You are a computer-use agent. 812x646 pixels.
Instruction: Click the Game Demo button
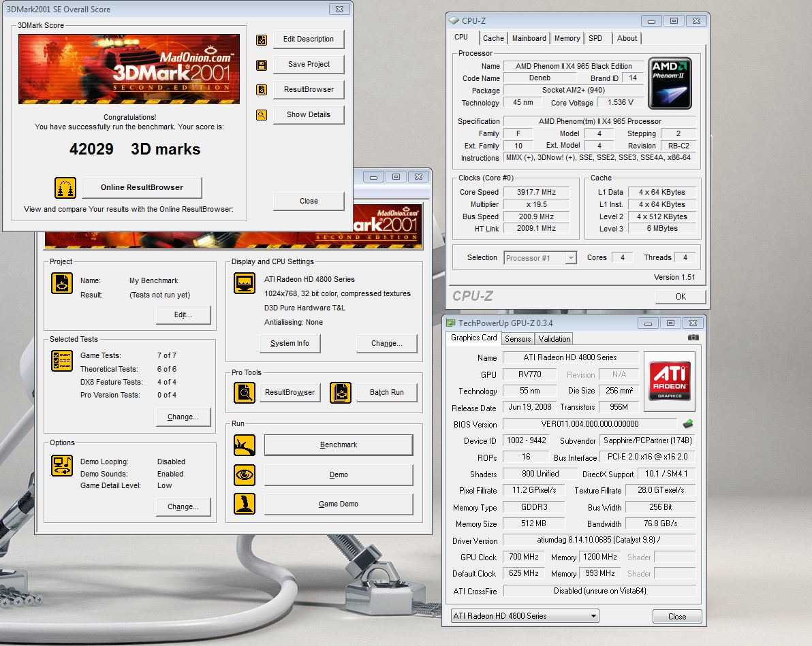[x=338, y=504]
